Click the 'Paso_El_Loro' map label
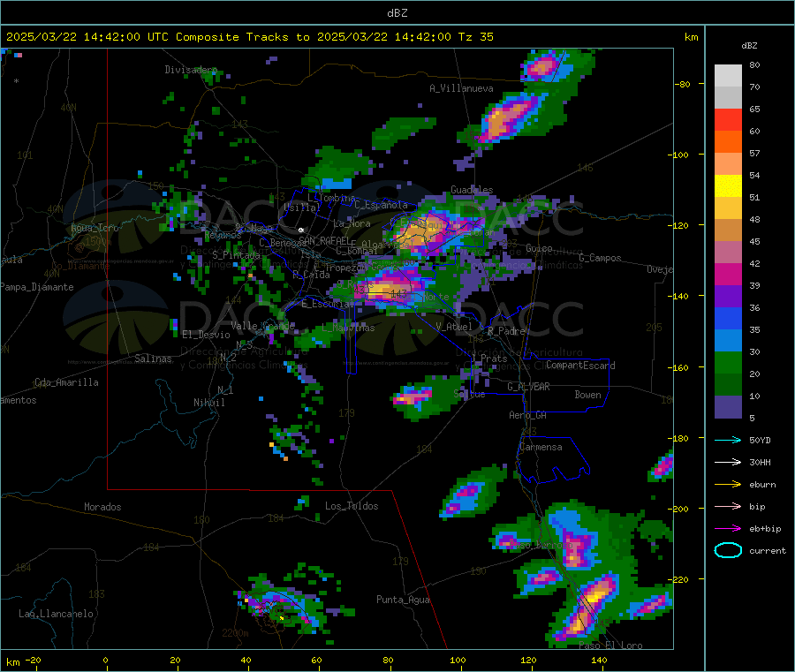The height and width of the screenshot is (672, 795). point(610,646)
